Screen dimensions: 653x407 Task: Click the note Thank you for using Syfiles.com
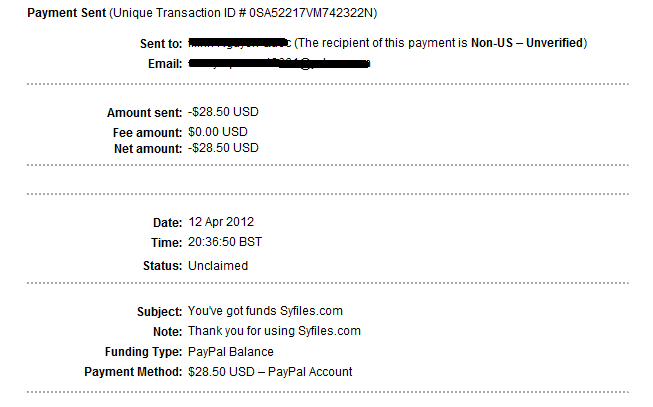point(274,331)
